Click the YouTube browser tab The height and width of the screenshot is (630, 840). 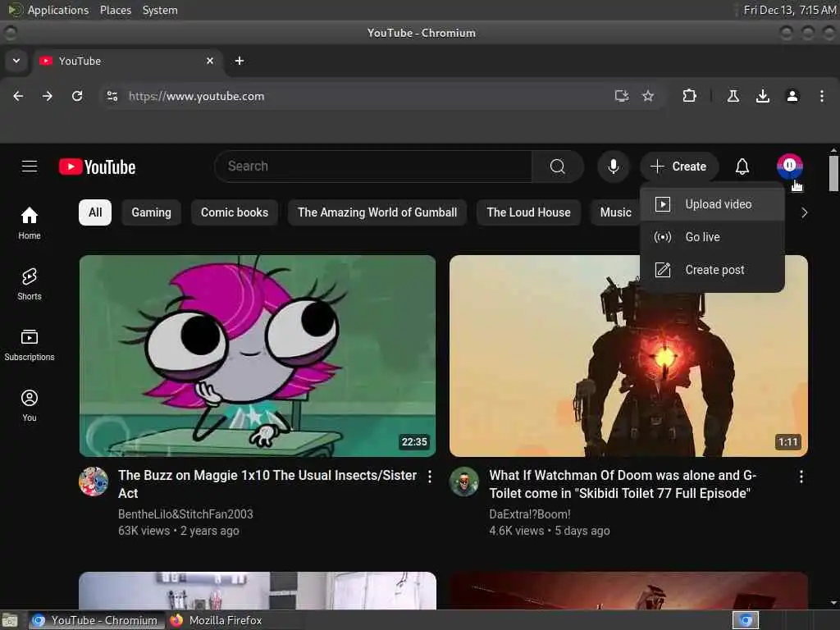(127, 61)
